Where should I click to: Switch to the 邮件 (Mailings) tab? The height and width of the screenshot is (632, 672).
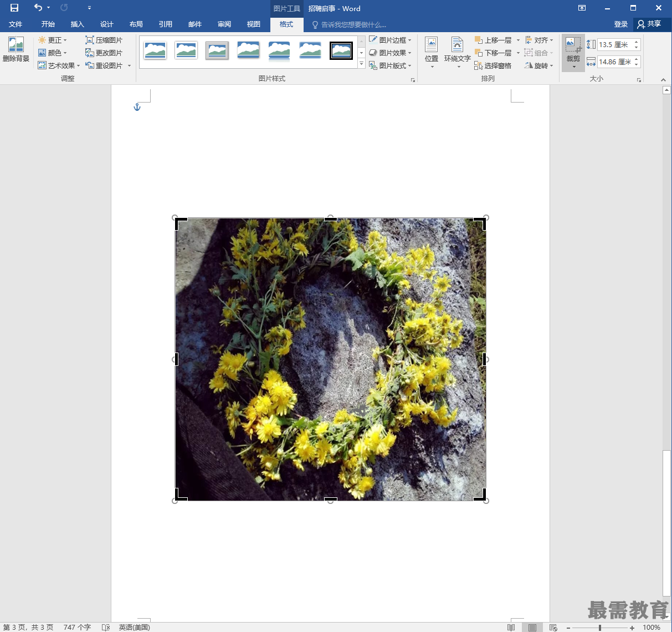[195, 24]
